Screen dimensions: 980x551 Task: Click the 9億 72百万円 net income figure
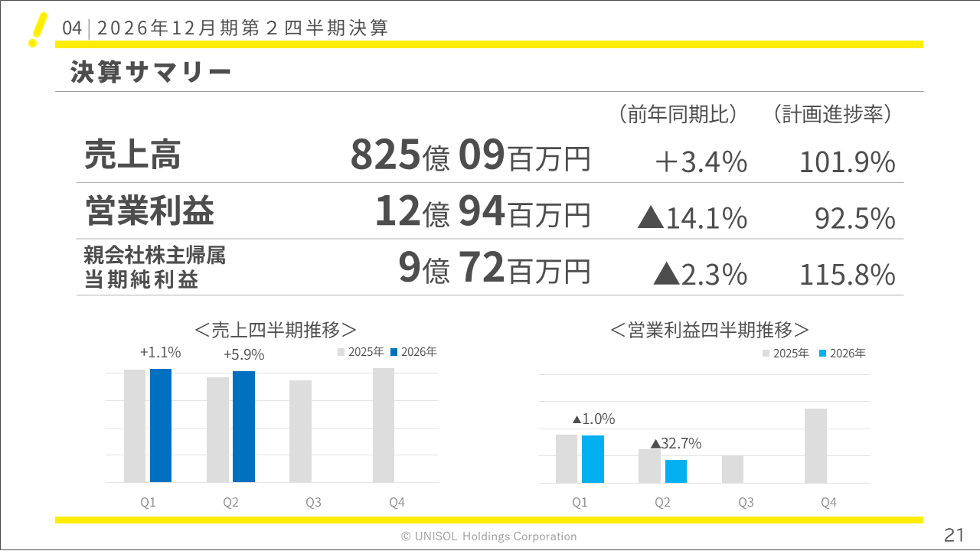point(495,268)
